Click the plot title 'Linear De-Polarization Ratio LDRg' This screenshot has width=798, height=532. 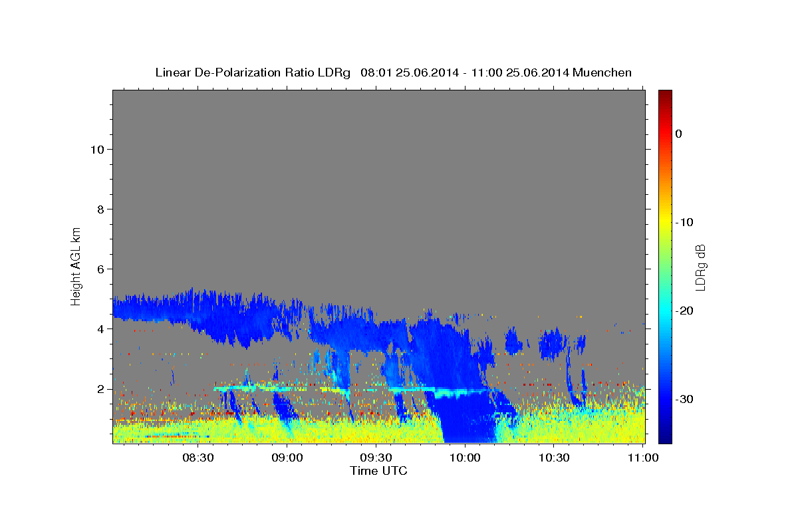(253, 72)
